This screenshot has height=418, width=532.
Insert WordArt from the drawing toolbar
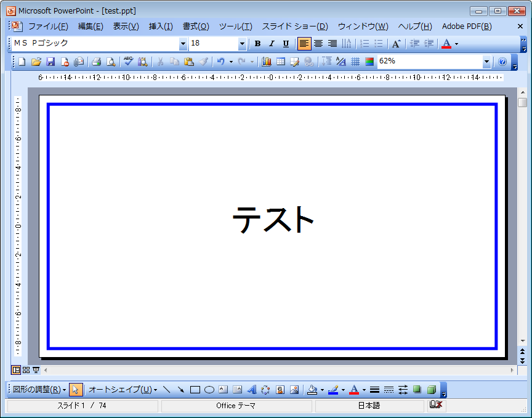coord(252,390)
